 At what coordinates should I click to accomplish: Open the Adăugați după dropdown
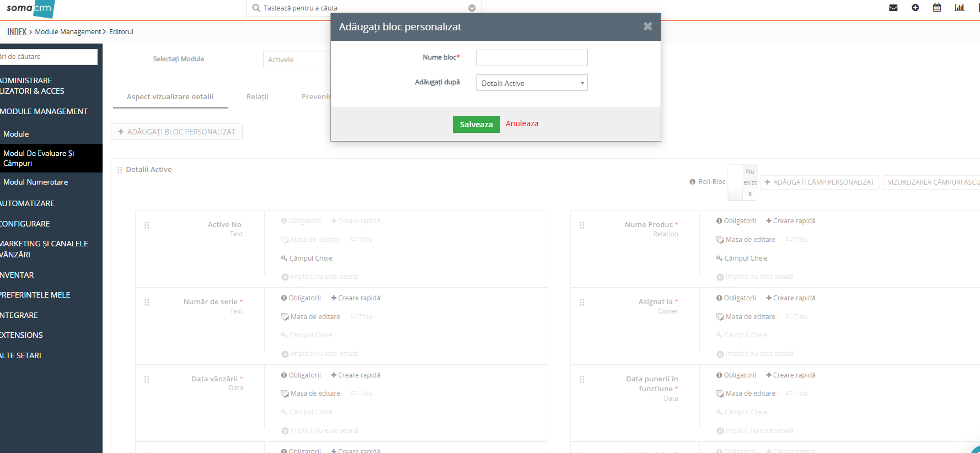532,83
